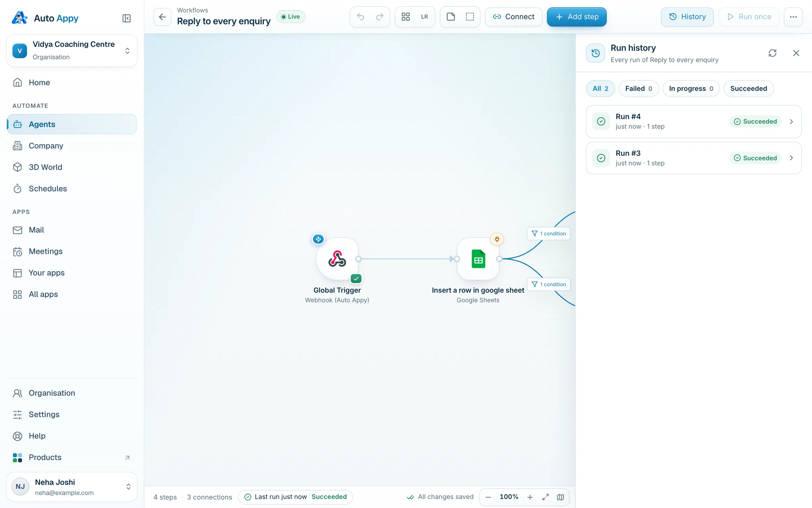This screenshot has height=508, width=812.
Task: Expand the Vidya Coaching Centre organisation switcher
Action: tap(72, 50)
